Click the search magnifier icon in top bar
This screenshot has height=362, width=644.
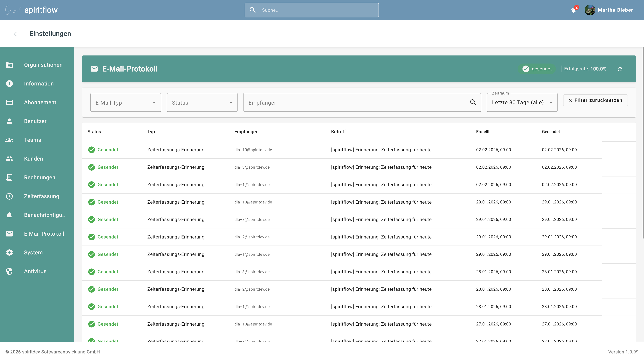point(253,10)
